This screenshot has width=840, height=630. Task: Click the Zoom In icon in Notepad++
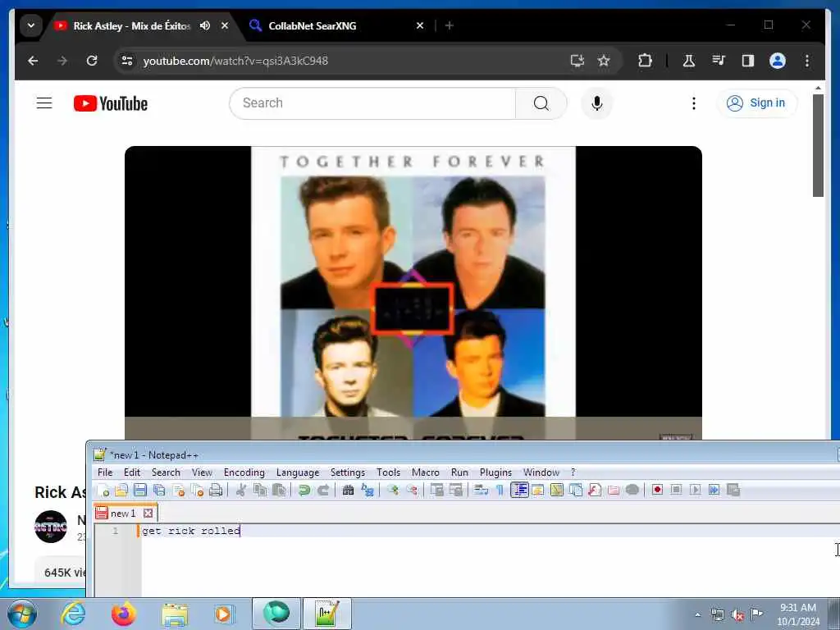pyautogui.click(x=393, y=491)
